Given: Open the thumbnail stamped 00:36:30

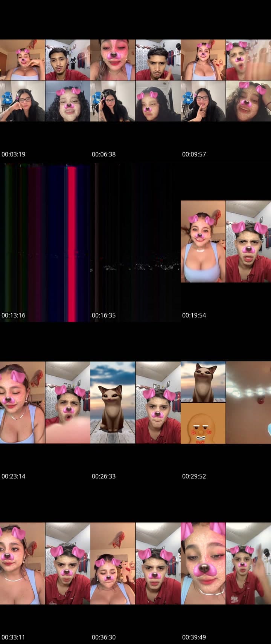Looking at the screenshot, I should [135, 563].
